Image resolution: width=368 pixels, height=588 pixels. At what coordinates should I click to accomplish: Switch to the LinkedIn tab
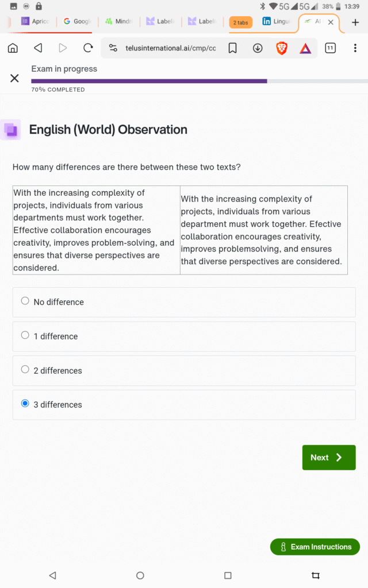276,22
